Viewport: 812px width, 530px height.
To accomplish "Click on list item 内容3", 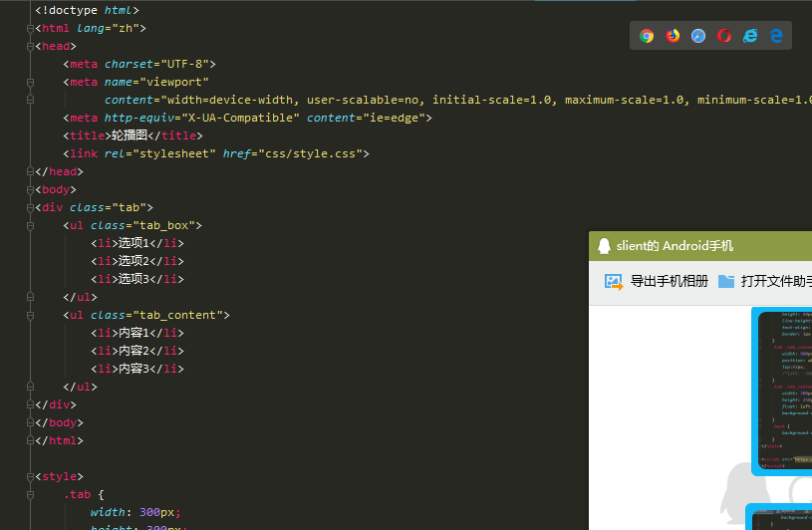I will click(x=134, y=369).
